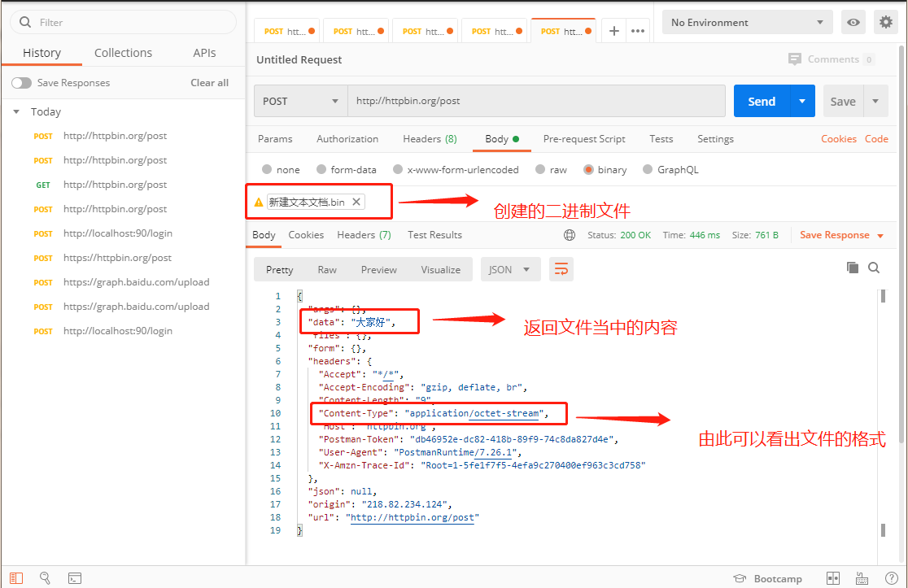
Task: Toggle line wrap icon in response viewer
Action: (561, 269)
